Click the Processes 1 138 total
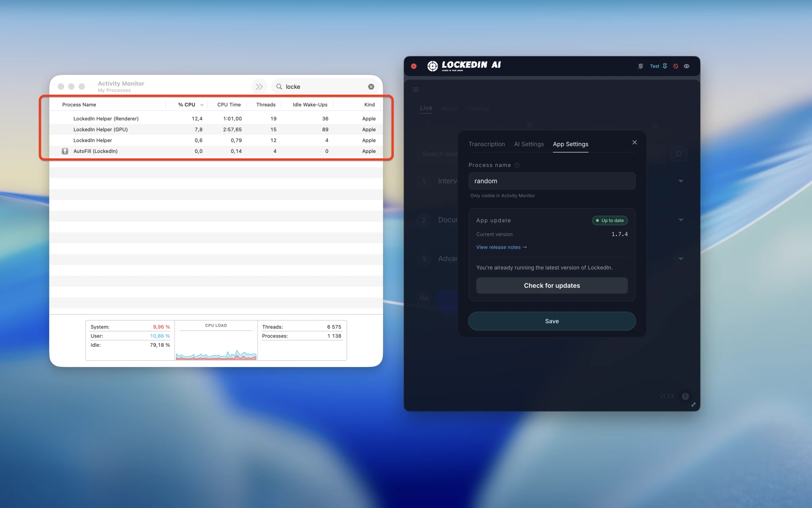 334,336
